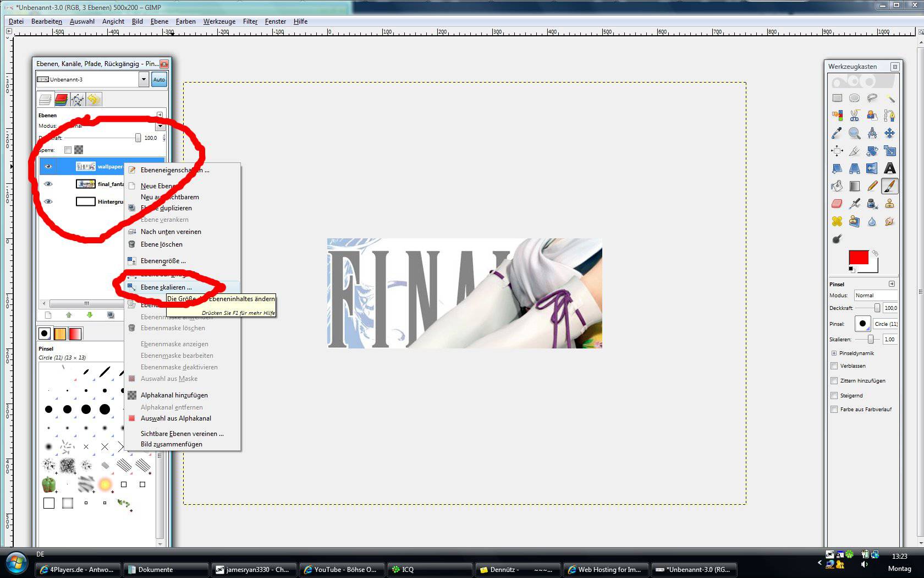This screenshot has height=578, width=924.
Task: Hide the final_fanta layer via eye icon
Action: click(x=48, y=184)
